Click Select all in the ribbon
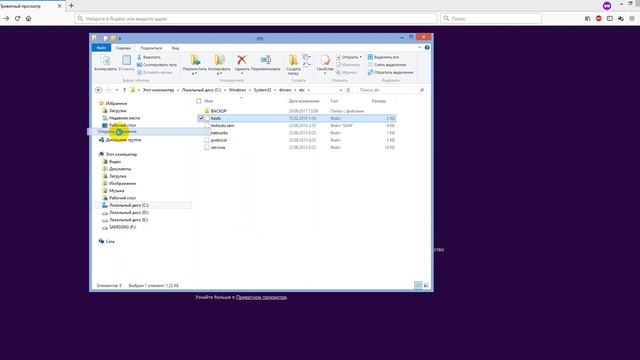This screenshot has height=360, width=640. click(383, 57)
